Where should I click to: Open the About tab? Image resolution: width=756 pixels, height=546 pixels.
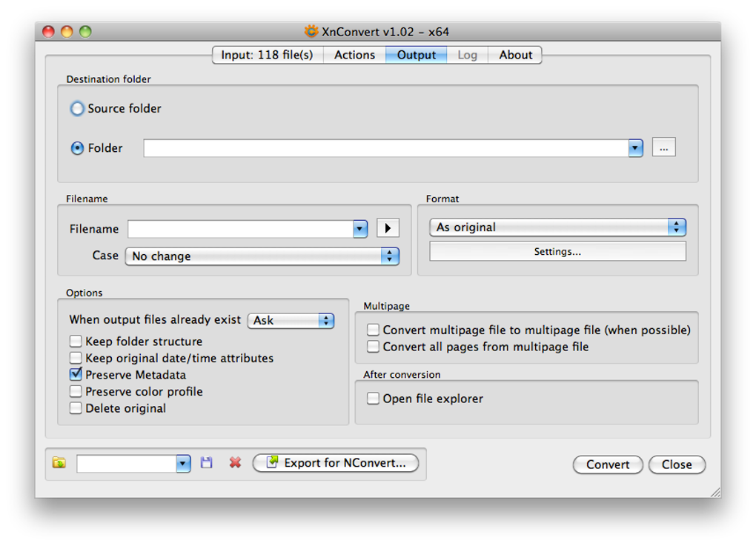click(x=515, y=55)
